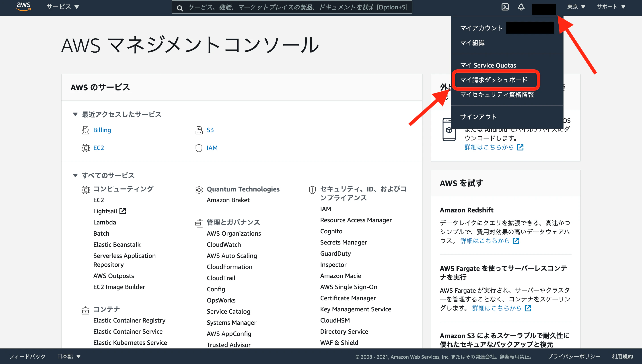The height and width of the screenshot is (364, 642).
Task: Open the 日本語 language dropdown in footer
Action: point(69,356)
